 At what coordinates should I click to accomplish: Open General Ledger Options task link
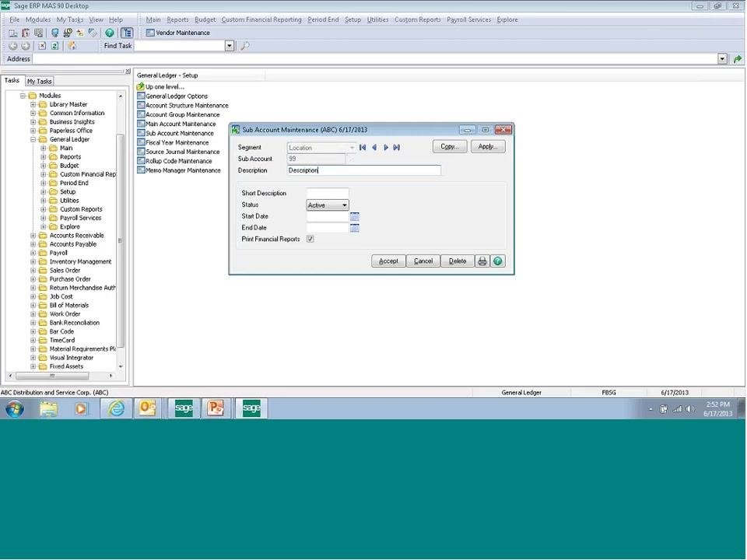pyautogui.click(x=173, y=96)
